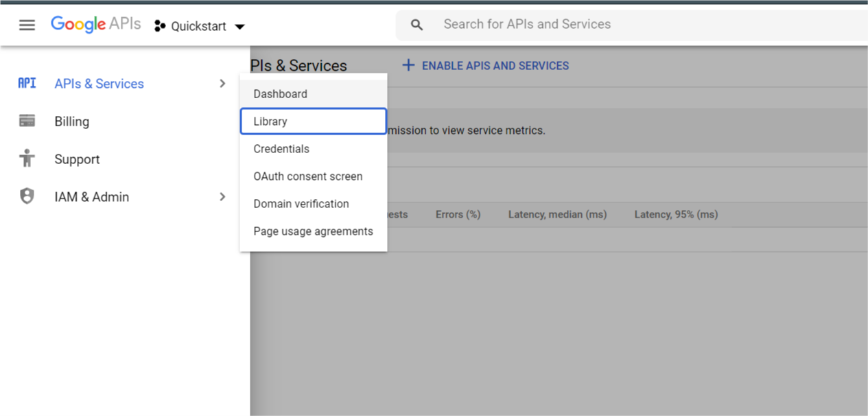Click the IAM & Admin shield icon
The height and width of the screenshot is (416, 868).
pos(27,196)
